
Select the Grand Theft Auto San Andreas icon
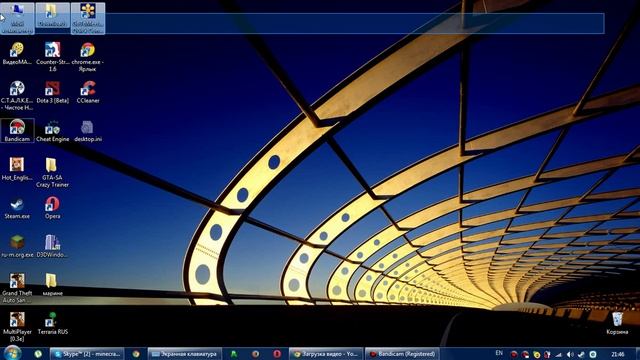click(x=17, y=289)
